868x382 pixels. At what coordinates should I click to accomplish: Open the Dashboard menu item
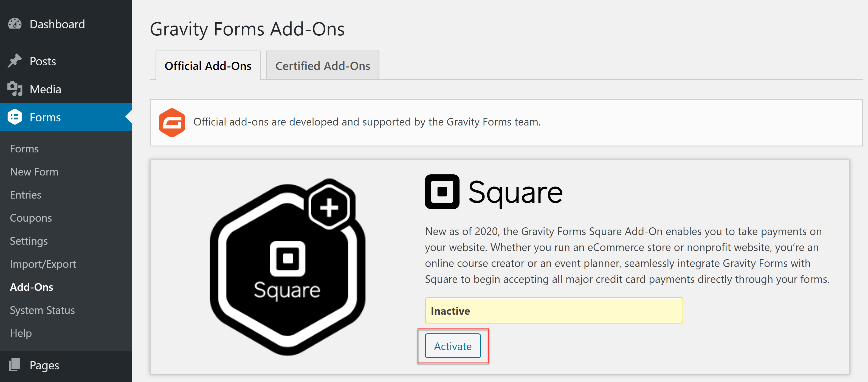coord(66,24)
